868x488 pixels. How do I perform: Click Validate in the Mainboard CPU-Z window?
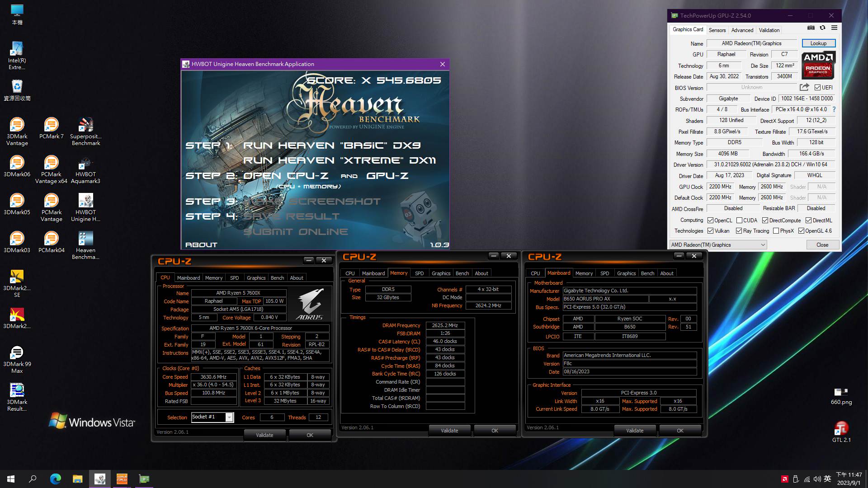[635, 431]
